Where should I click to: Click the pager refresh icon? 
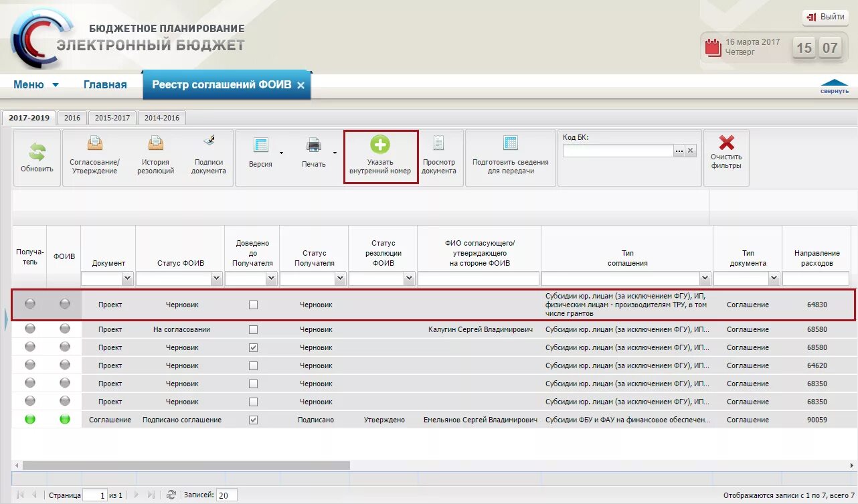pos(171,495)
